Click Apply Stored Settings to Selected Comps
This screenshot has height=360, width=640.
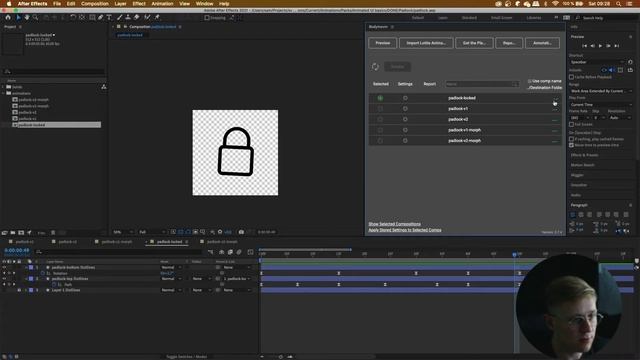click(404, 230)
